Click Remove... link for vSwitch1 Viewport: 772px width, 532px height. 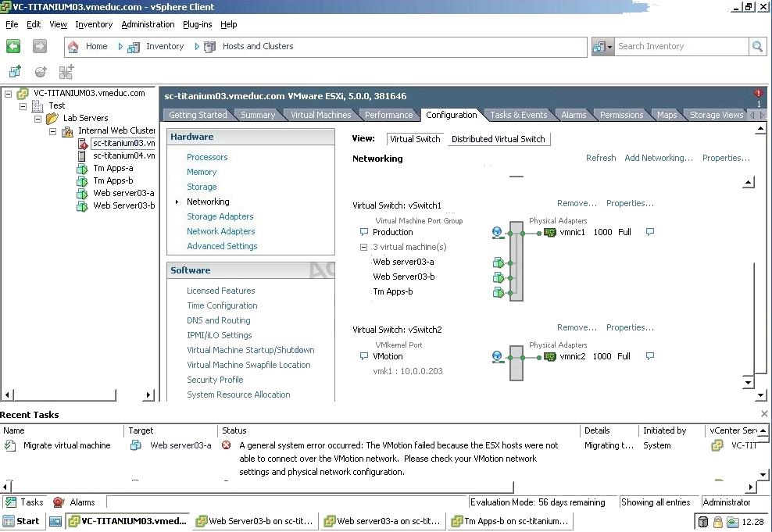point(577,203)
